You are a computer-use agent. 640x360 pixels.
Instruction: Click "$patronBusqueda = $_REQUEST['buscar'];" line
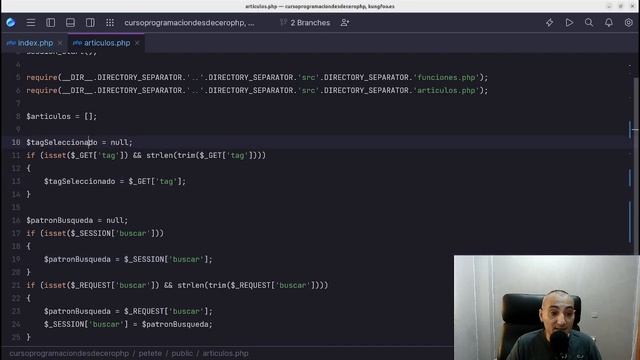click(x=128, y=311)
